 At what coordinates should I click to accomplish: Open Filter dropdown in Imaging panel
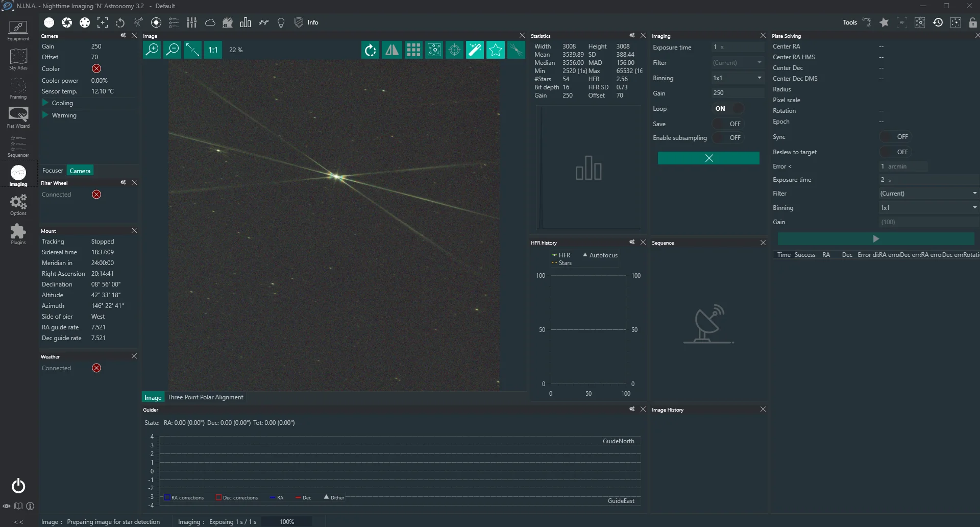(x=738, y=63)
